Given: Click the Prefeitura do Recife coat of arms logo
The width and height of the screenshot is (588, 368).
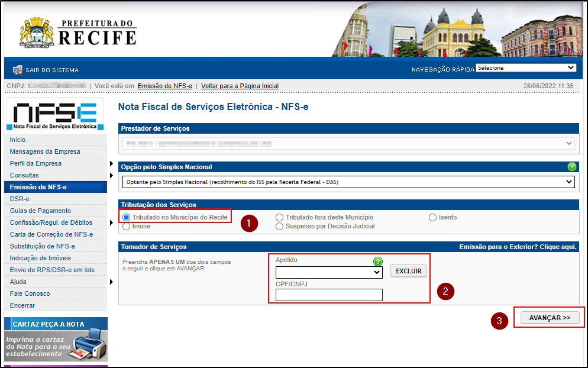Looking at the screenshot, I should (37, 33).
